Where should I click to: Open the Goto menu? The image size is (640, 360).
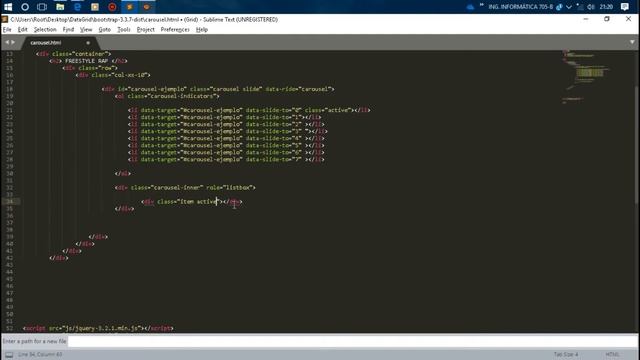[x=104, y=29]
